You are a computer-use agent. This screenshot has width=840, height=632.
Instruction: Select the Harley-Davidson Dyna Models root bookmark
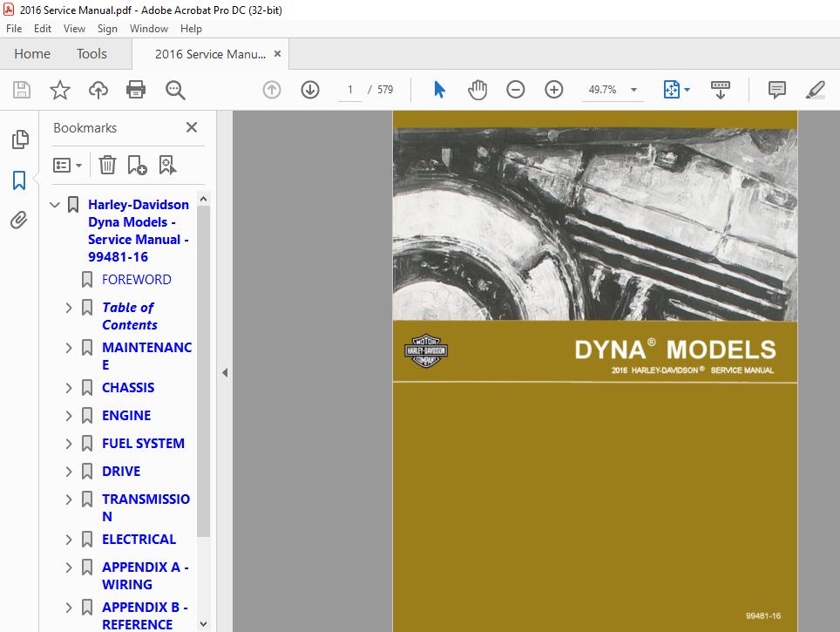point(139,230)
